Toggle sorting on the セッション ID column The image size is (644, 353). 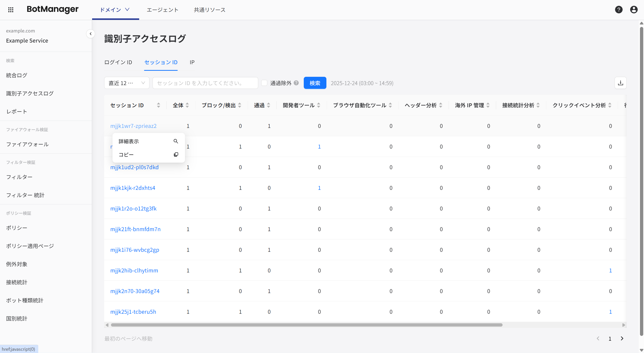pos(159,105)
